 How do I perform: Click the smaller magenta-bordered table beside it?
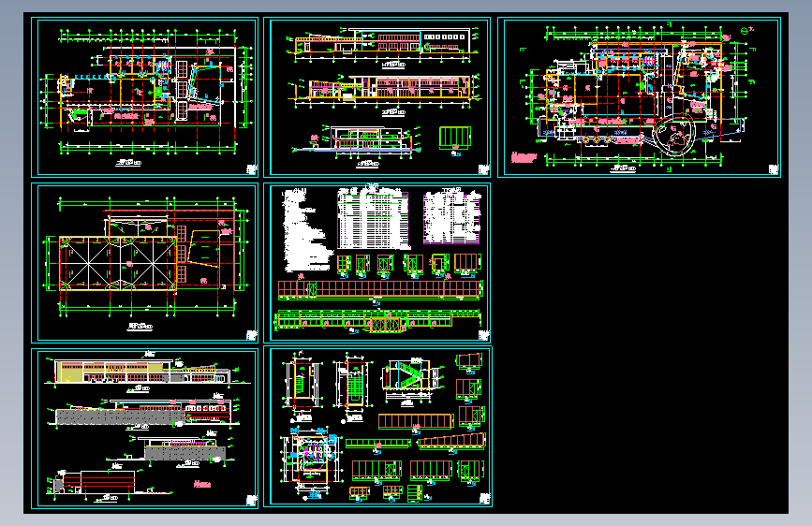(452, 218)
